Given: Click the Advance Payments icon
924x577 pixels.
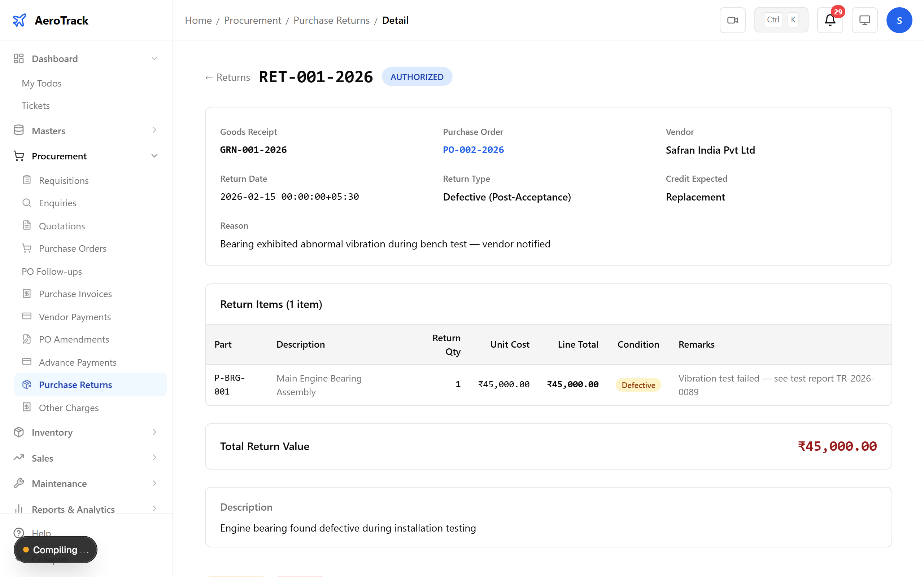Looking at the screenshot, I should pyautogui.click(x=27, y=362).
